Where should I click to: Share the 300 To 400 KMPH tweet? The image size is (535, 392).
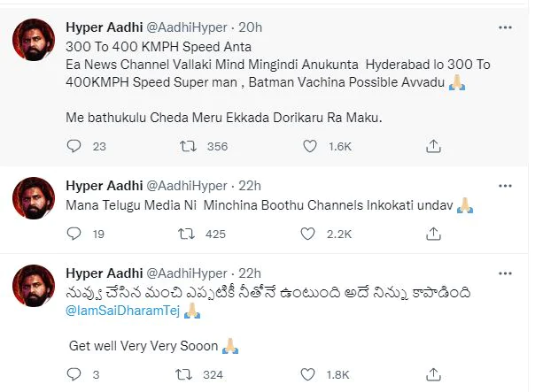coord(434,145)
